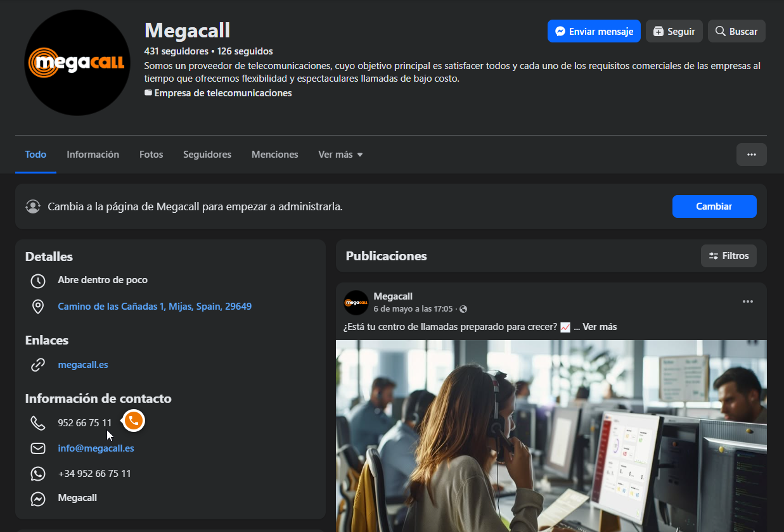The image size is (784, 532).
Task: Open the Fotos tab
Action: point(151,155)
